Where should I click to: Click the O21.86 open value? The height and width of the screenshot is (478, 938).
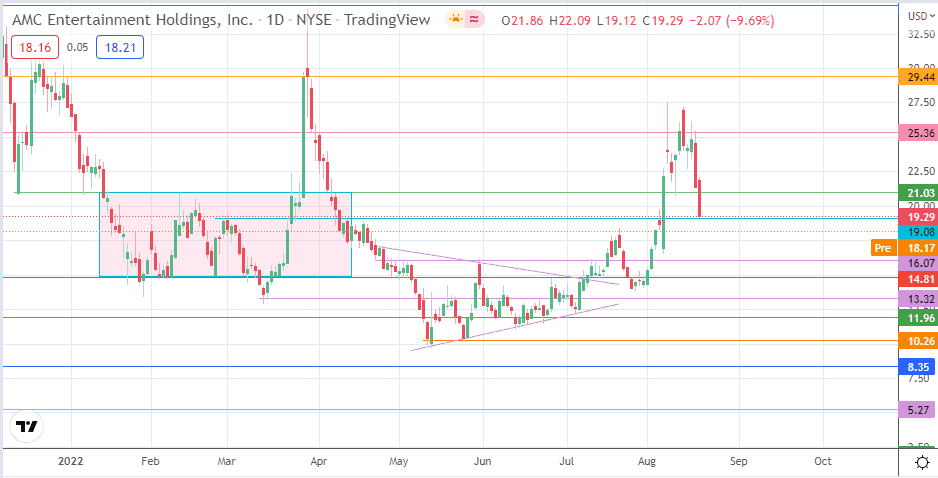(523, 21)
